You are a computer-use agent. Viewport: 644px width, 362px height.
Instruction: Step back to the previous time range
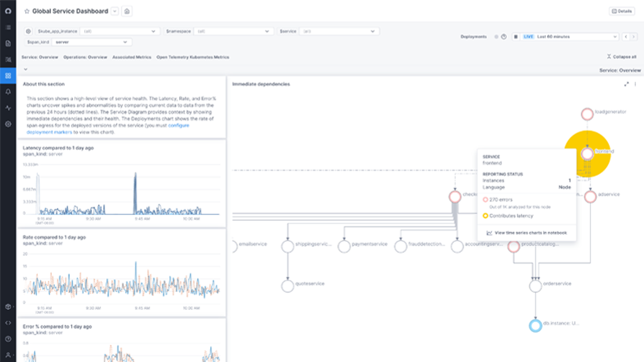tap(626, 36)
